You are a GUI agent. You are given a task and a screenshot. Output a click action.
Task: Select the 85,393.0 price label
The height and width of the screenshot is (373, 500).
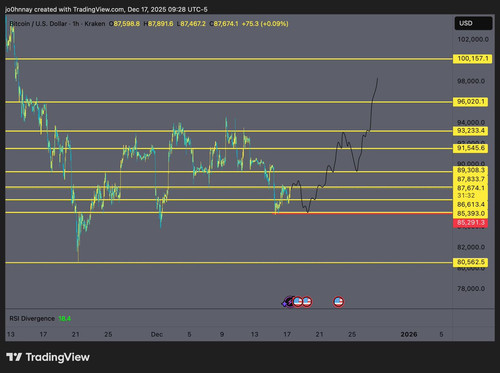point(471,213)
